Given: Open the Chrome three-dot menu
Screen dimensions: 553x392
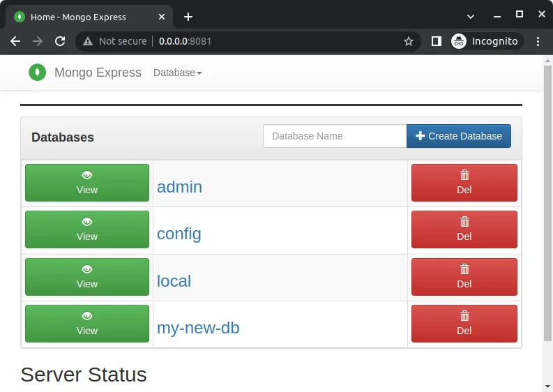Looking at the screenshot, I should point(538,41).
